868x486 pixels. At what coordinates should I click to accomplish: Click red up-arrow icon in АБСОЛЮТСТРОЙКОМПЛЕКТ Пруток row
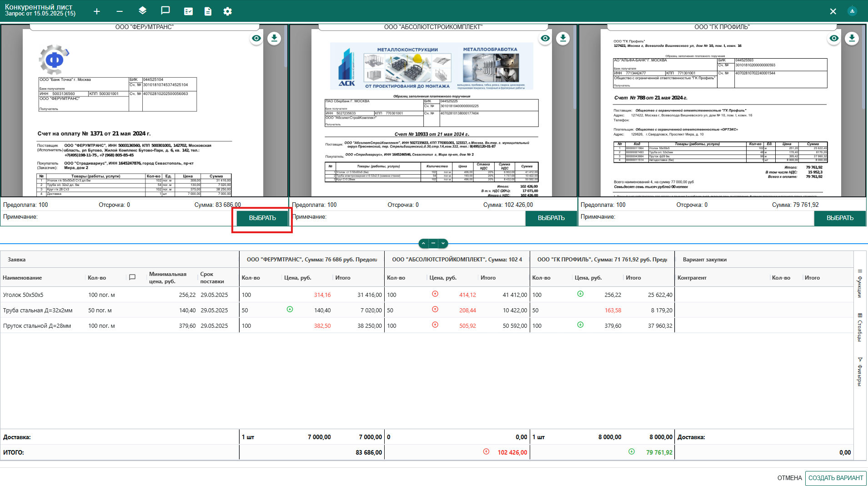435,325
